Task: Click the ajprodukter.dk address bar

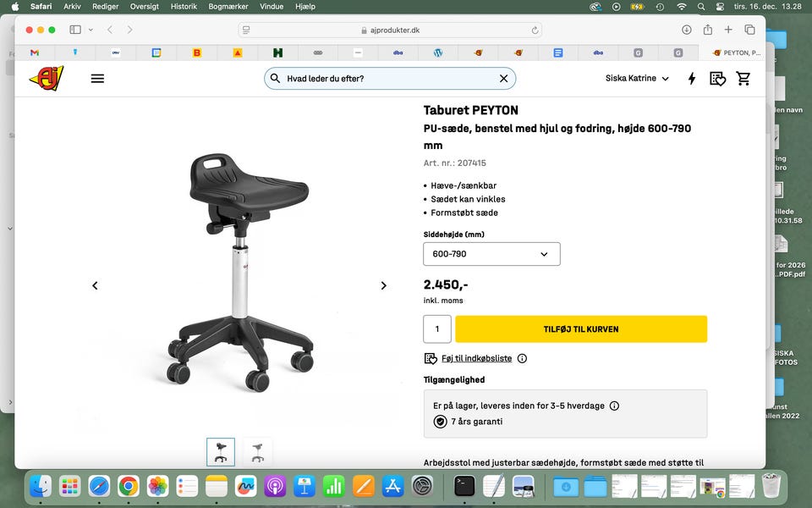Action: [390, 30]
